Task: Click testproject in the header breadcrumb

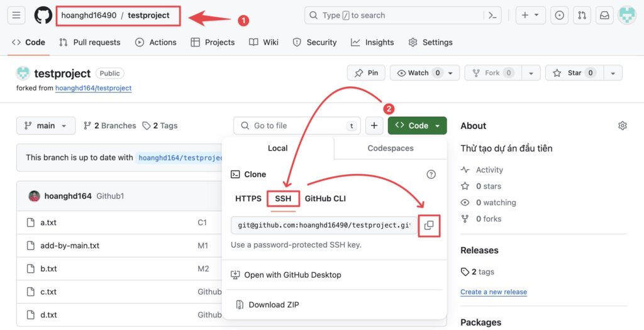Action: coord(148,15)
